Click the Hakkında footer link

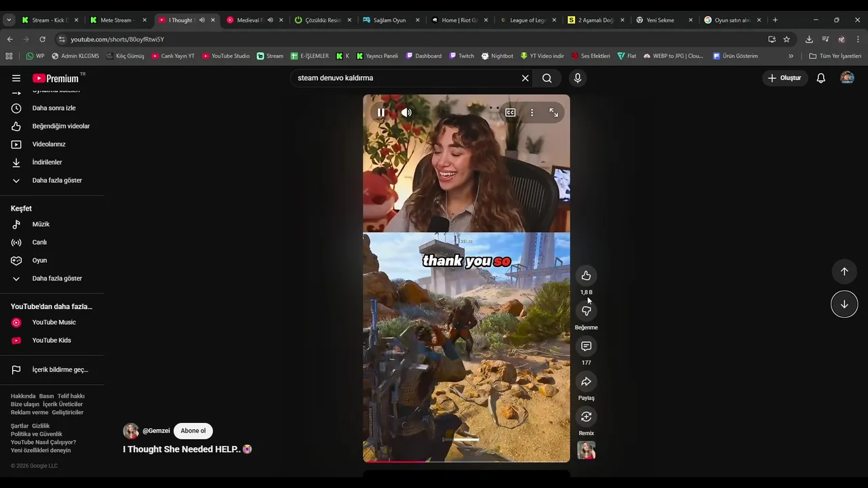click(23, 396)
